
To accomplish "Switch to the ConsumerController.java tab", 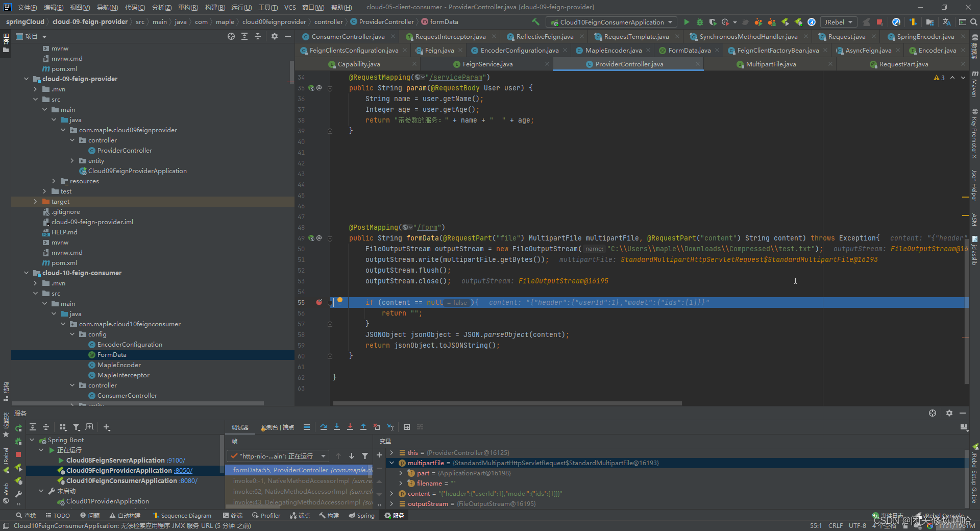I will click(x=348, y=36).
